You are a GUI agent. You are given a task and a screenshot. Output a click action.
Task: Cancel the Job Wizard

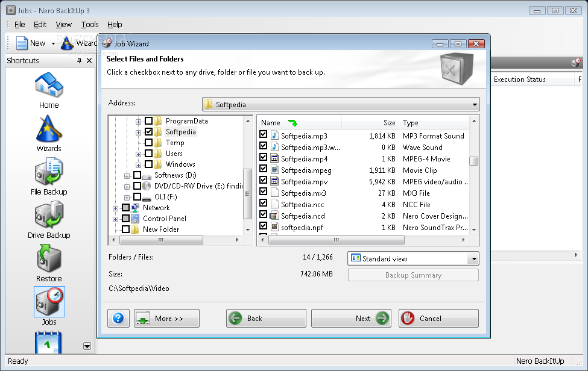coord(439,318)
